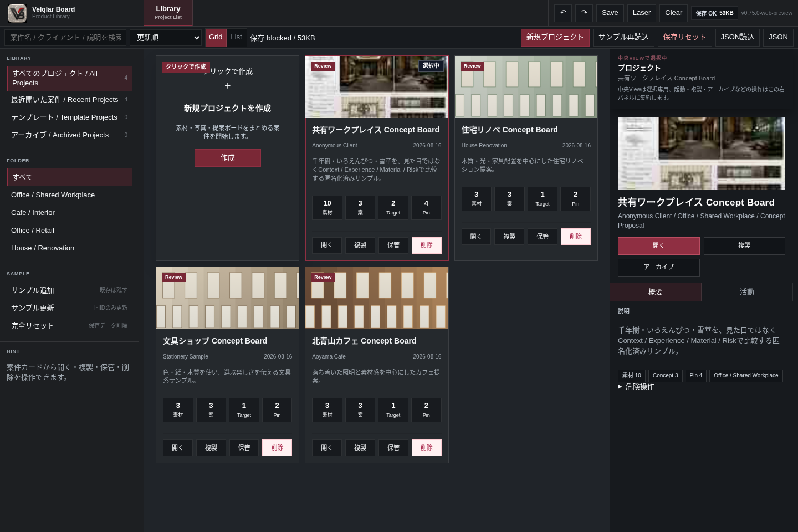Click the 素材 10 tag in the detail panel

632,376
